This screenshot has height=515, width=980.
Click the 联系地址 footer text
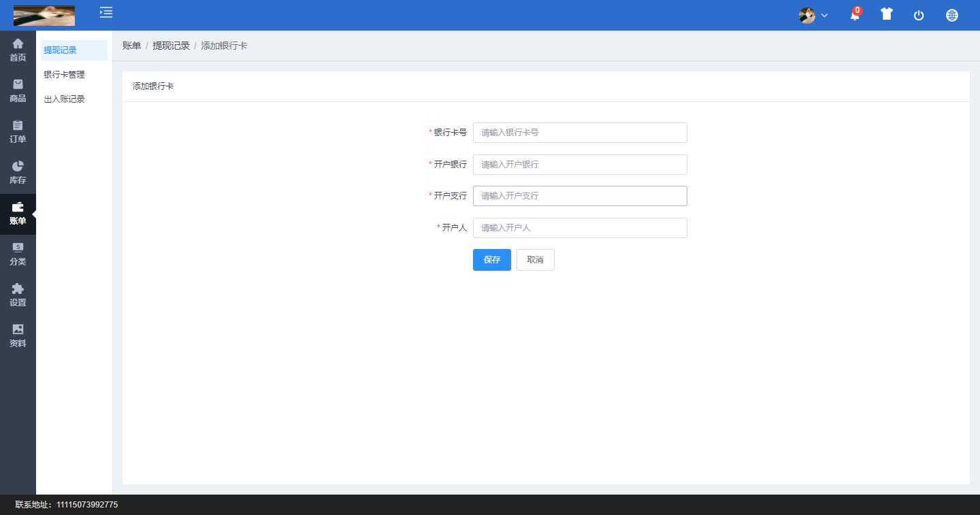pyautogui.click(x=67, y=505)
